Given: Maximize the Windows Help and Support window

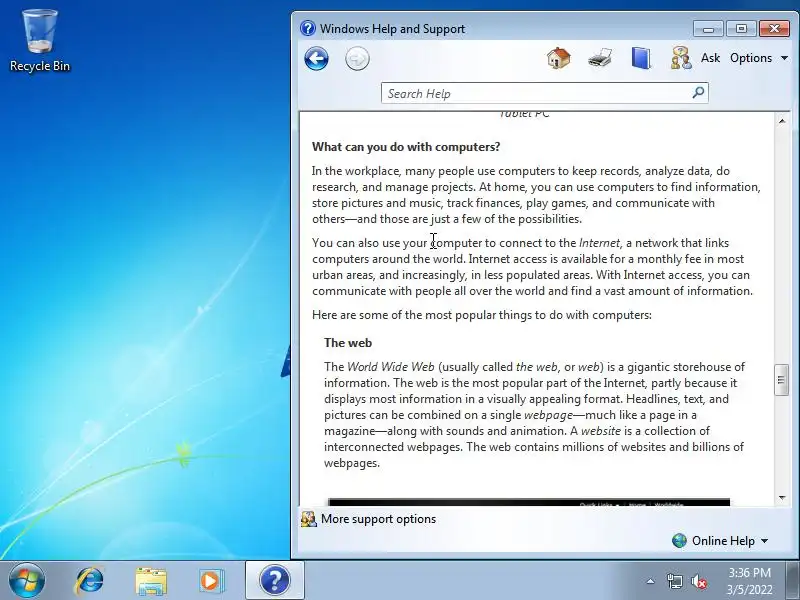Looking at the screenshot, I should click(x=741, y=29).
